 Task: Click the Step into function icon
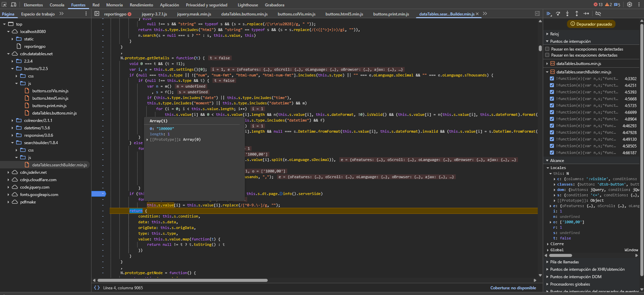pos(567,14)
